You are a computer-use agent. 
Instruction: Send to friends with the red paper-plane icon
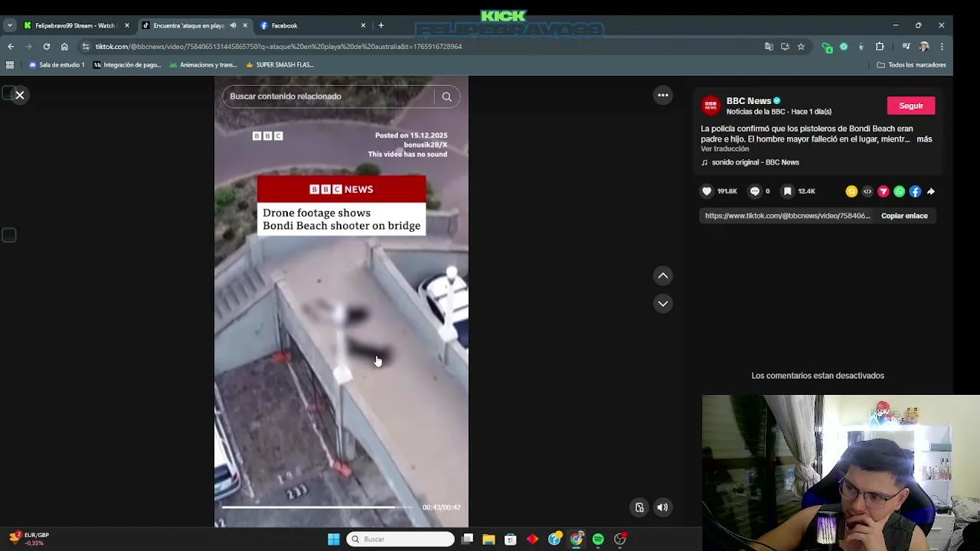[884, 191]
